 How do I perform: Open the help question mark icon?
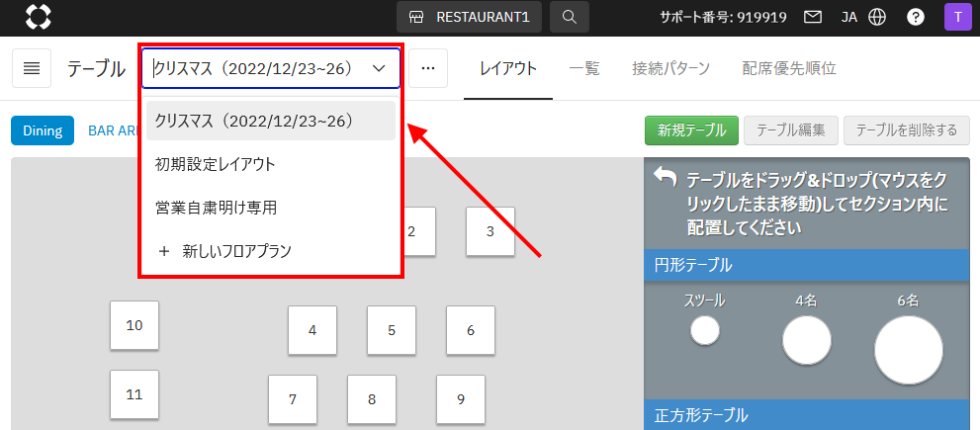916,17
